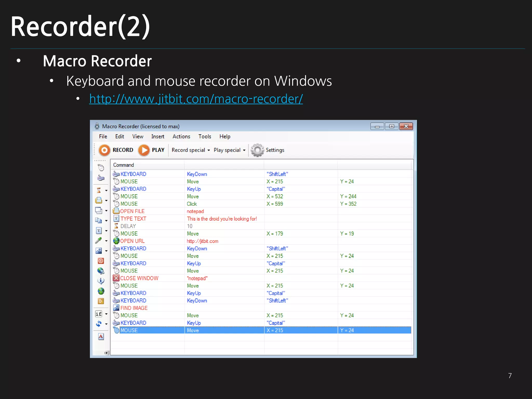Expand the type text icon dropdown arrow

(x=106, y=231)
